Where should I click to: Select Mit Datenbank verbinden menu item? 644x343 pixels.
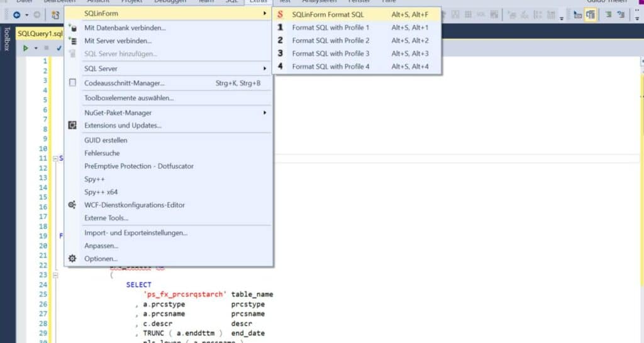click(169, 28)
